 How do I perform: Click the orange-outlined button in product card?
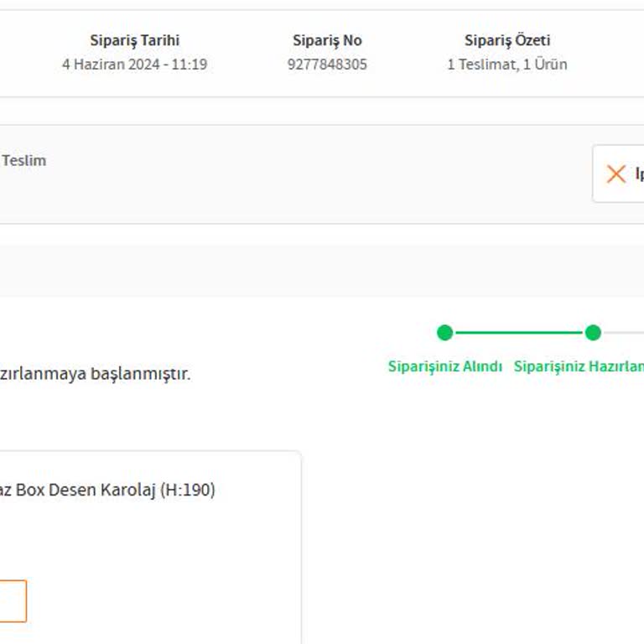pyautogui.click(x=12, y=600)
